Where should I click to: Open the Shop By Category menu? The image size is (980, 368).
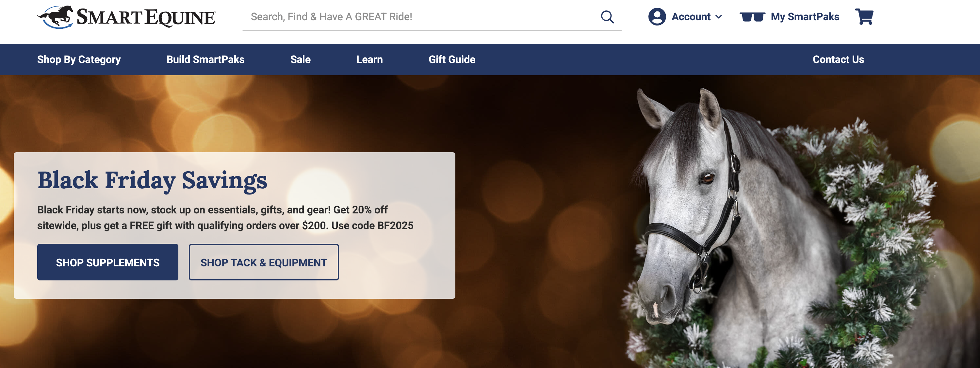point(79,59)
